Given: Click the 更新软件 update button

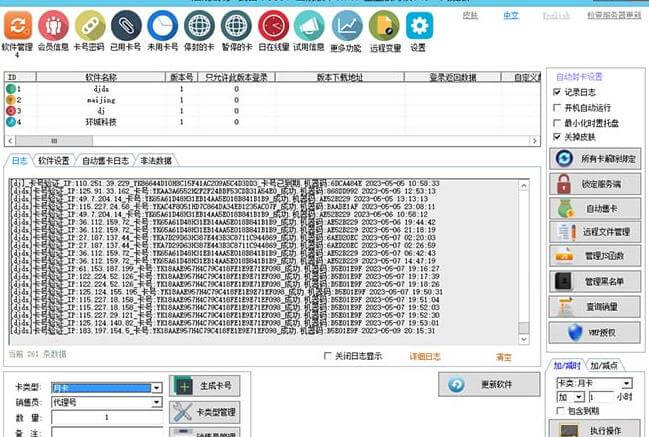Looking at the screenshot, I should pyautogui.click(x=489, y=384).
